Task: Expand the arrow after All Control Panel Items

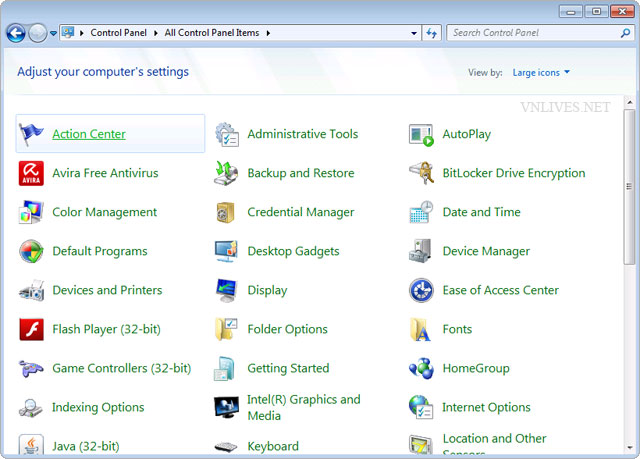Action: point(268,33)
